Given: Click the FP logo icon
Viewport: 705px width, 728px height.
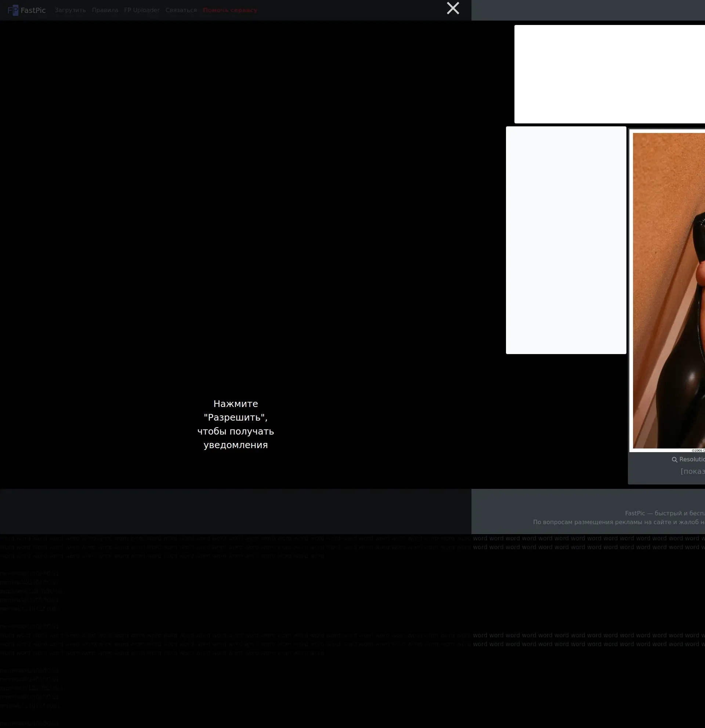Looking at the screenshot, I should click(x=12, y=10).
